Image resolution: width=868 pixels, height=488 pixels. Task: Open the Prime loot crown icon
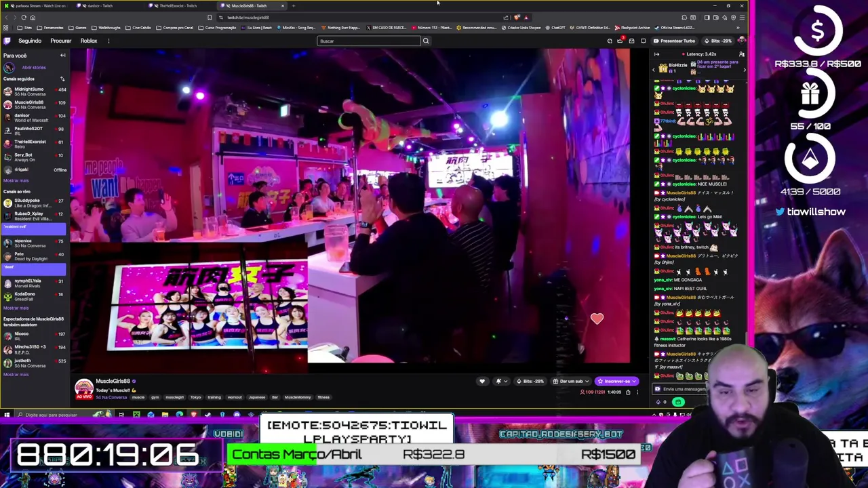(620, 41)
